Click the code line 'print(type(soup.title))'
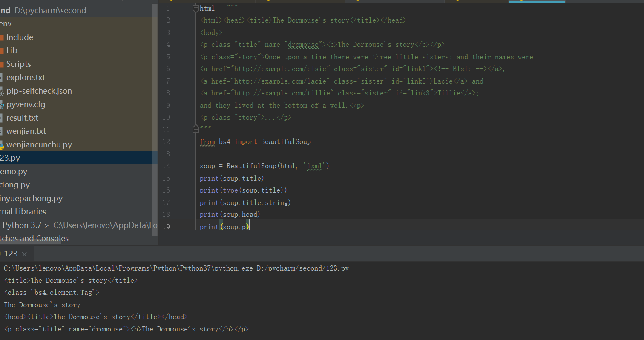644x340 pixels. [x=243, y=190]
